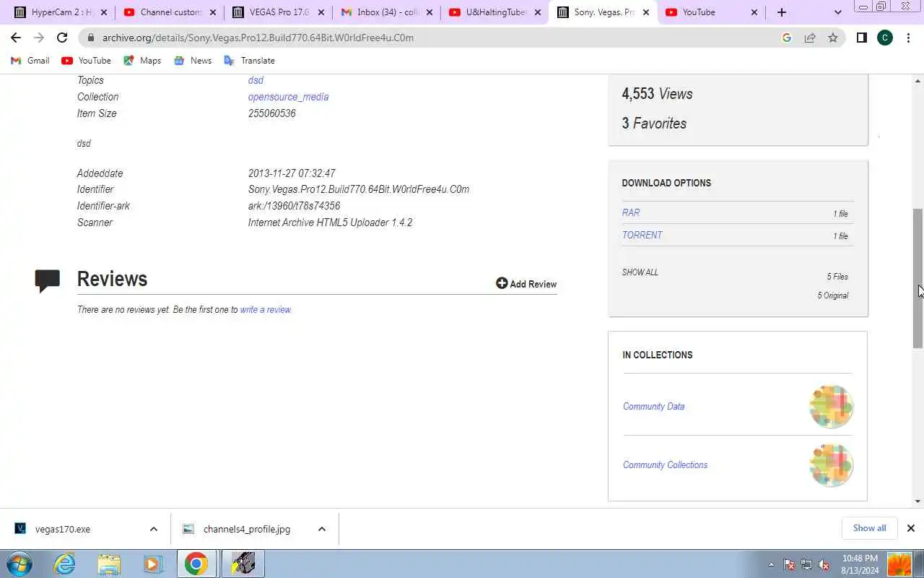Click the page vertical scrollbar thumb
This screenshot has height=578, width=924.
point(918,278)
